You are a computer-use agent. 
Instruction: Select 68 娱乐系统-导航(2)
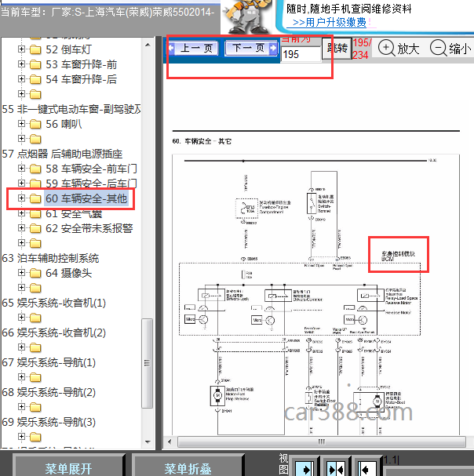[x=49, y=392]
